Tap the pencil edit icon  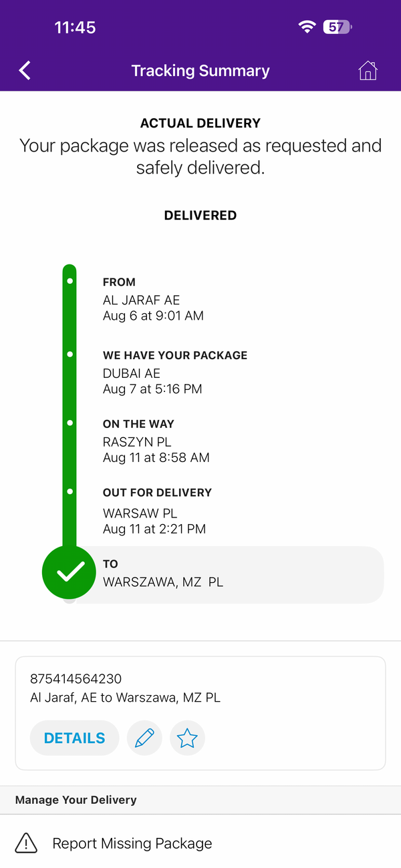(144, 738)
